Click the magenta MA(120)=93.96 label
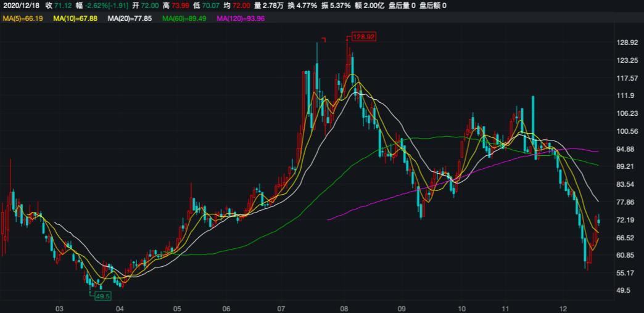The width and height of the screenshot is (644, 313). tap(241, 19)
